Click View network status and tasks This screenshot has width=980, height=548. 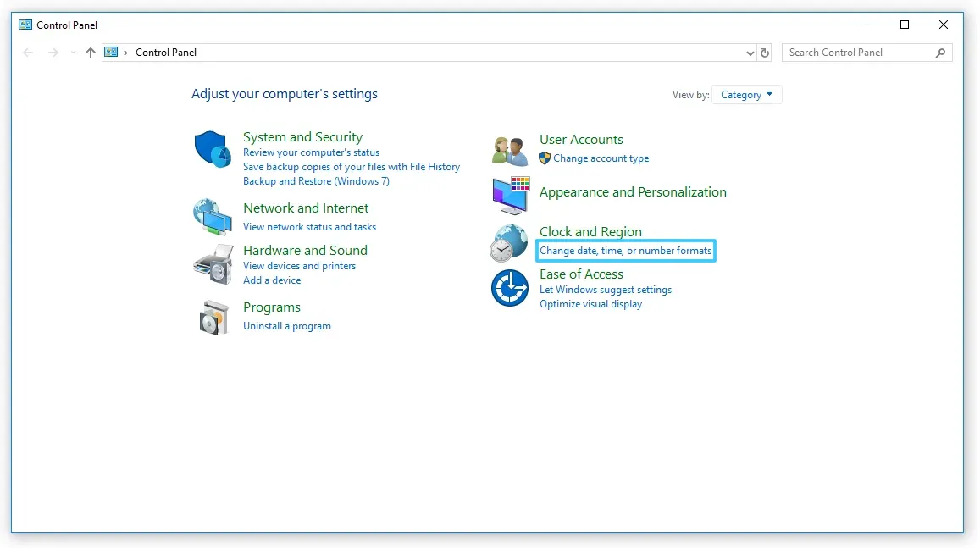coord(309,227)
